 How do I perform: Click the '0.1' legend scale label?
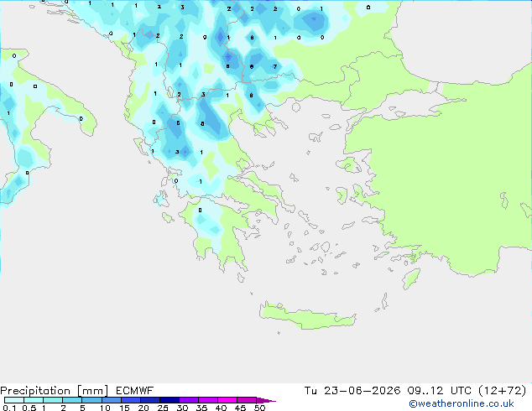tap(9, 408)
